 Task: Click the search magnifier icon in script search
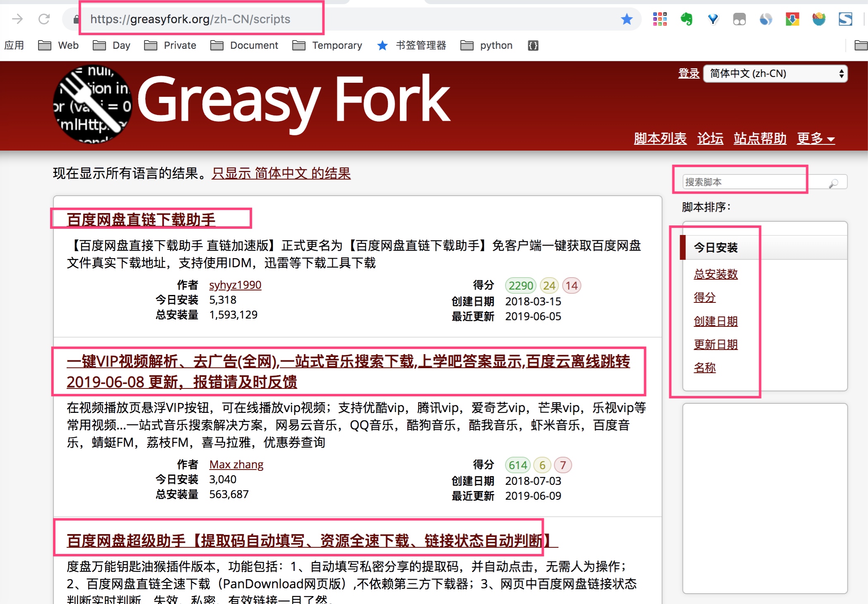(x=834, y=182)
